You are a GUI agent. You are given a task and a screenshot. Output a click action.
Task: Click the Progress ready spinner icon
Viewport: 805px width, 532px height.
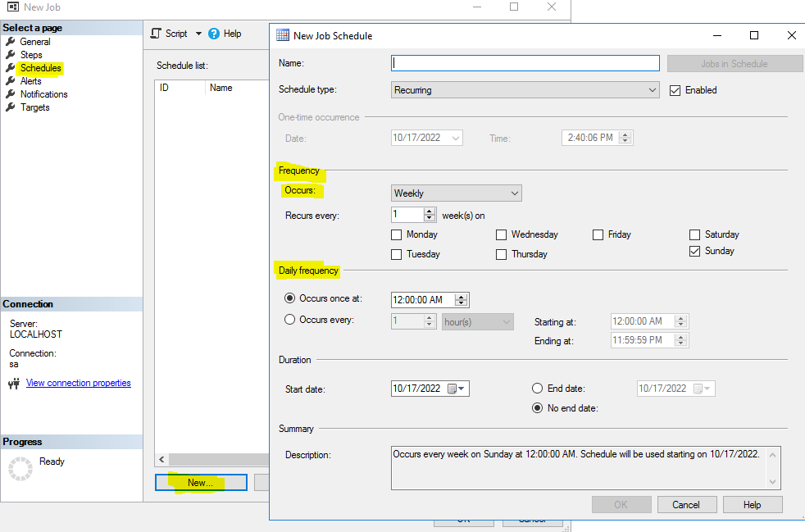coord(20,469)
